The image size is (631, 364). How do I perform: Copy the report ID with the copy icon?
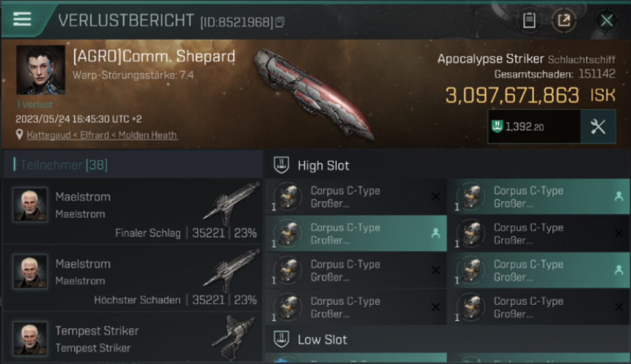click(x=280, y=22)
